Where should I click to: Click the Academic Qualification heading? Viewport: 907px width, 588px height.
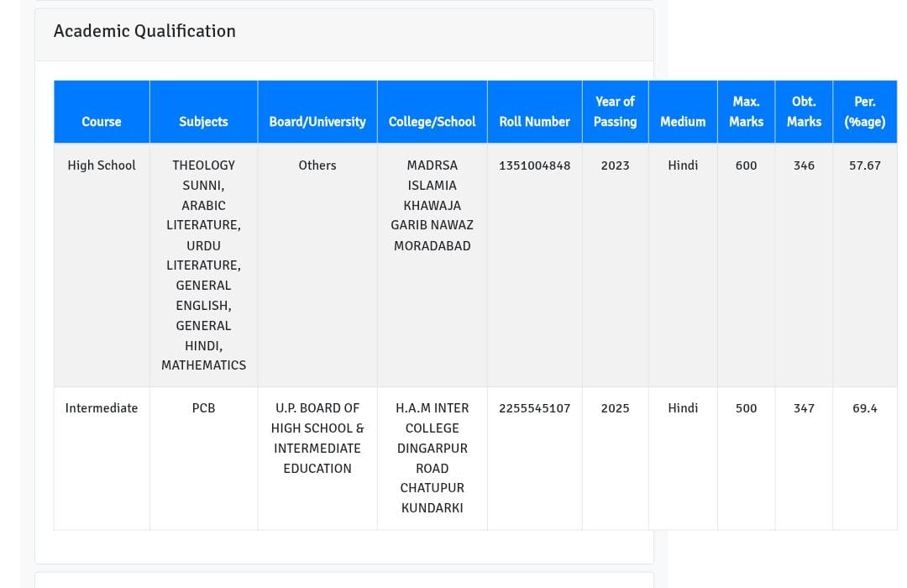coord(144,31)
